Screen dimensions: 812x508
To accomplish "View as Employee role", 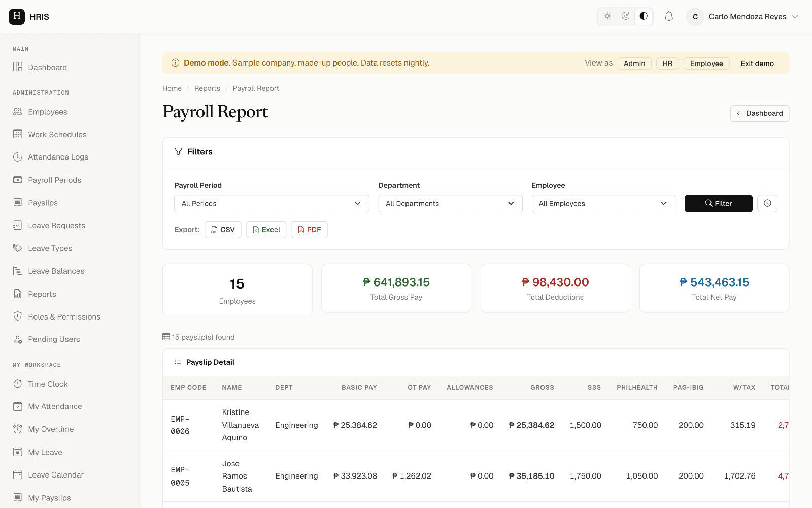I will tap(706, 63).
